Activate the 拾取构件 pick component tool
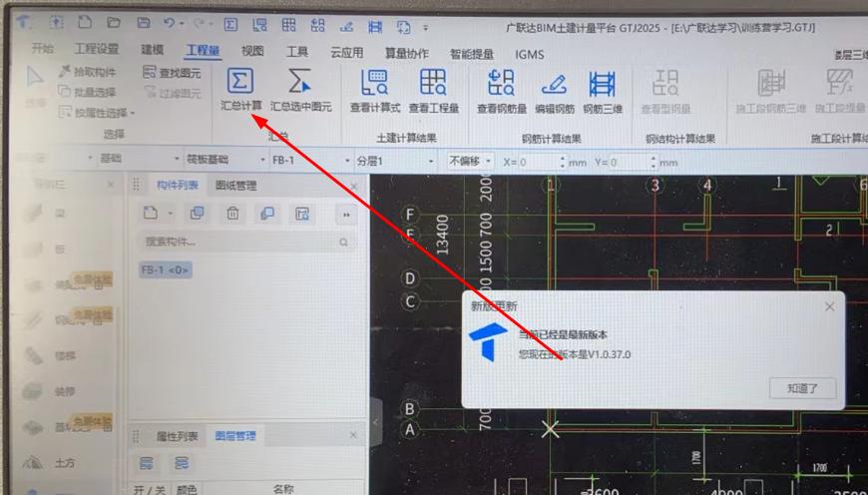This screenshot has height=495, width=868. click(88, 72)
